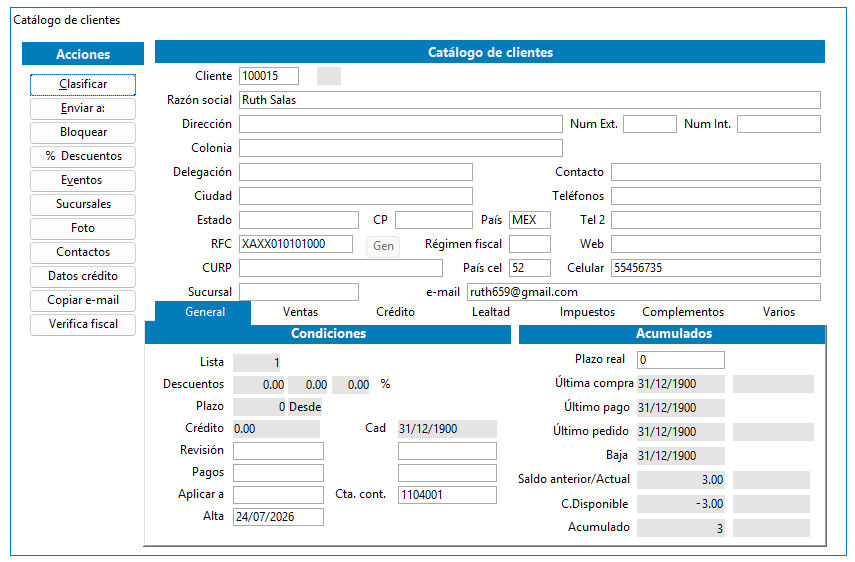Click the Crédito amount field
The image size is (855, 562).
click(x=276, y=428)
